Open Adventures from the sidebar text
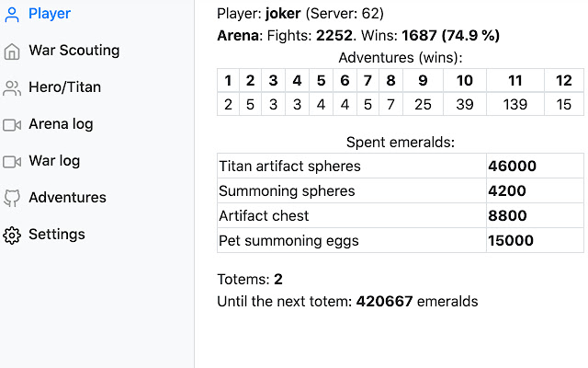 (67, 198)
